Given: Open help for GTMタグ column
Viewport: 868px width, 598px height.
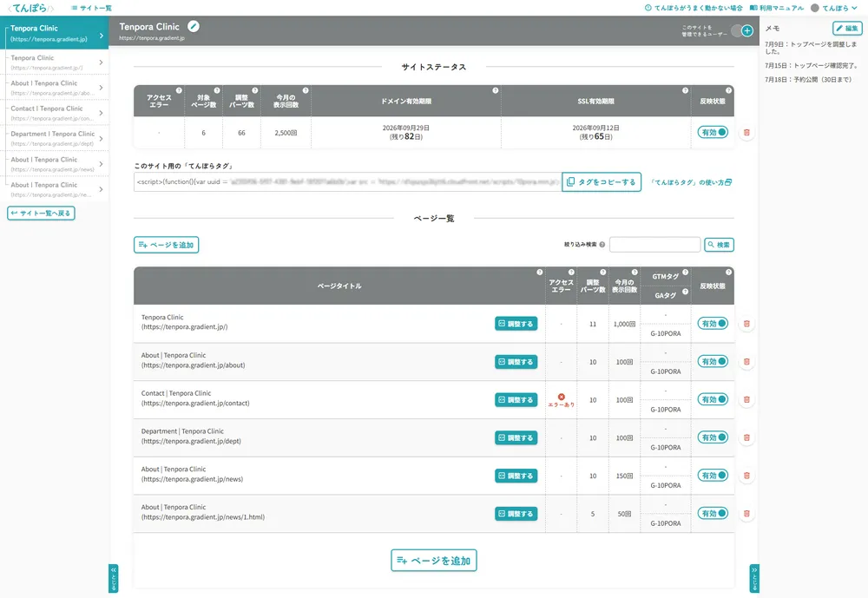Looking at the screenshot, I should click(x=686, y=272).
